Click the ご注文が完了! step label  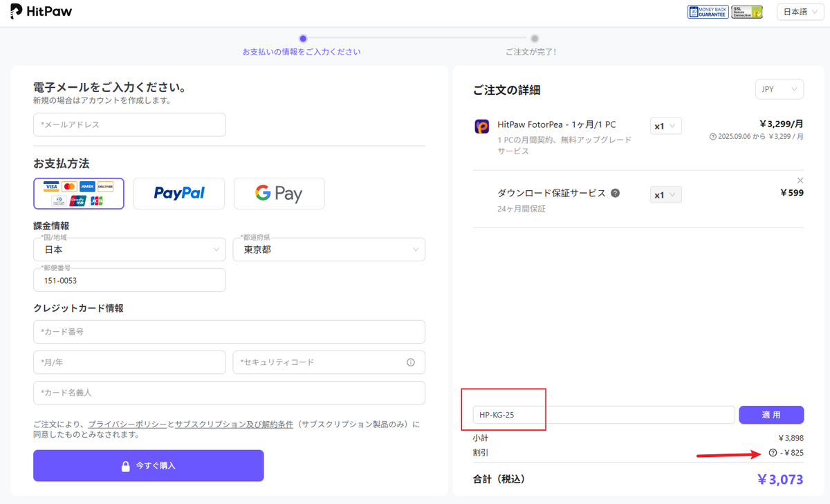(x=531, y=52)
